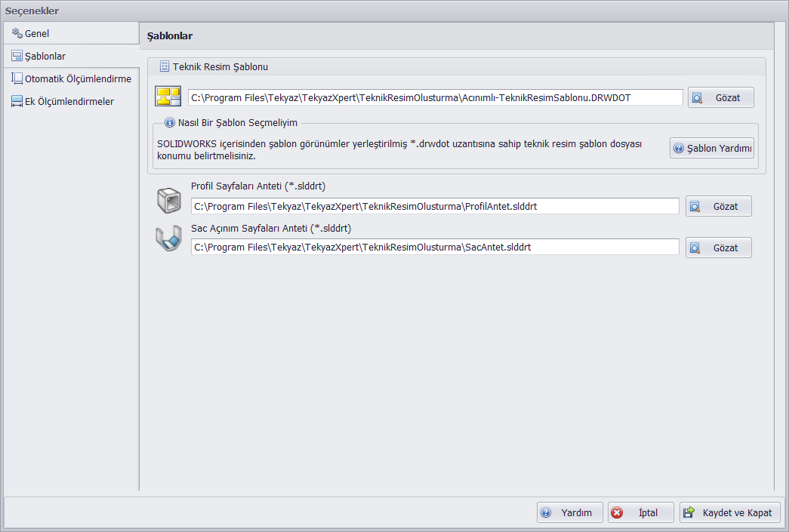Browse for the ProfilAntet.slddrt file

click(x=719, y=206)
